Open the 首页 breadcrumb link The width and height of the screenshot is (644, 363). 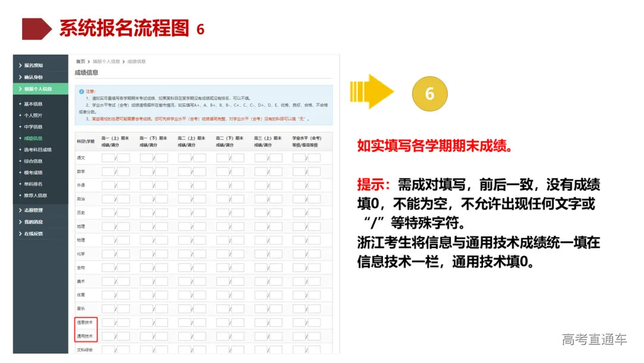pos(79,61)
